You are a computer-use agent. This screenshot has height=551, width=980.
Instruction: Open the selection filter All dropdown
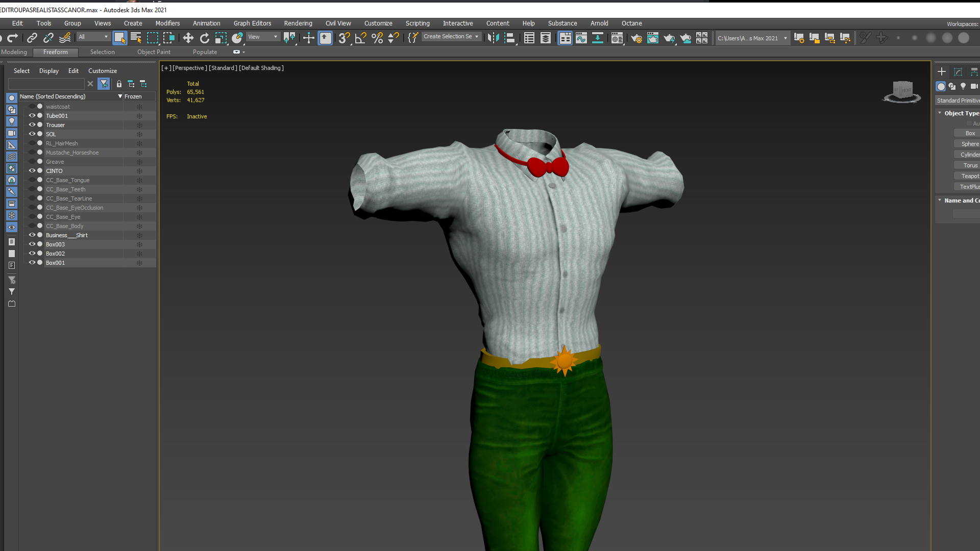[x=93, y=37]
